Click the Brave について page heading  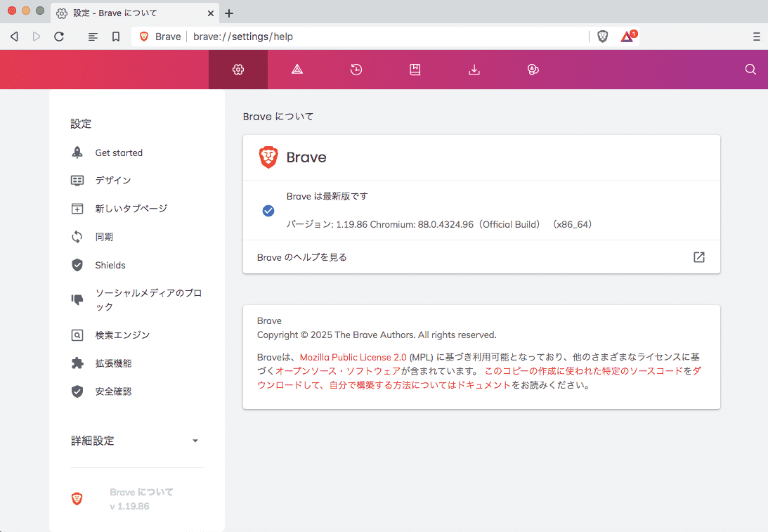[278, 117]
